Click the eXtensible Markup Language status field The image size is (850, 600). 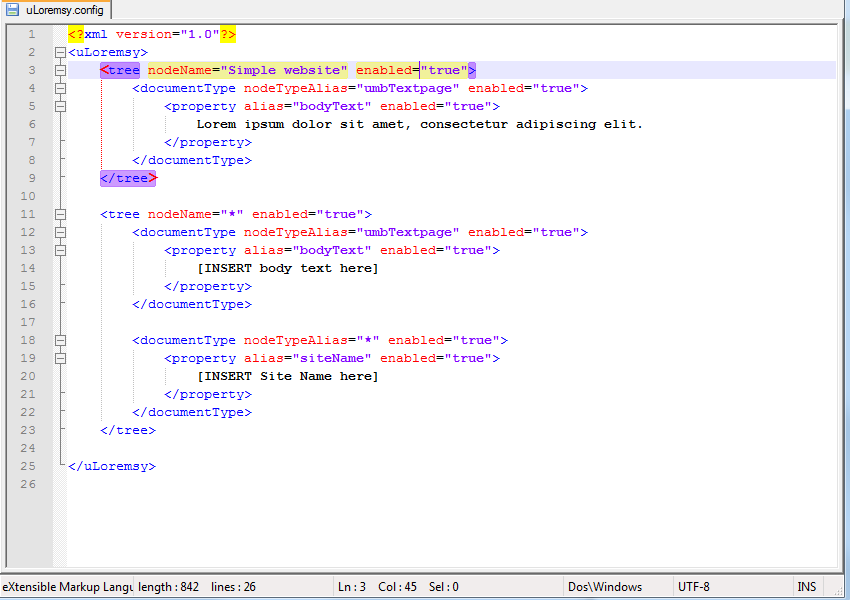[x=67, y=587]
